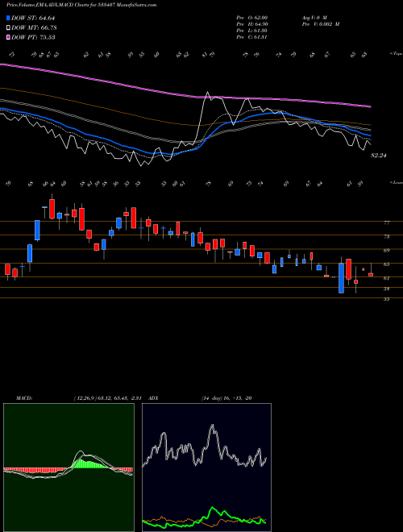Click the price axis label 55

387,299
